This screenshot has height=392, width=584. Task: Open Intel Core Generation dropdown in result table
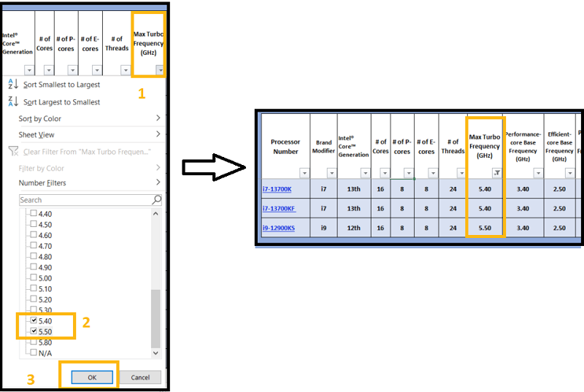pyautogui.click(x=366, y=173)
